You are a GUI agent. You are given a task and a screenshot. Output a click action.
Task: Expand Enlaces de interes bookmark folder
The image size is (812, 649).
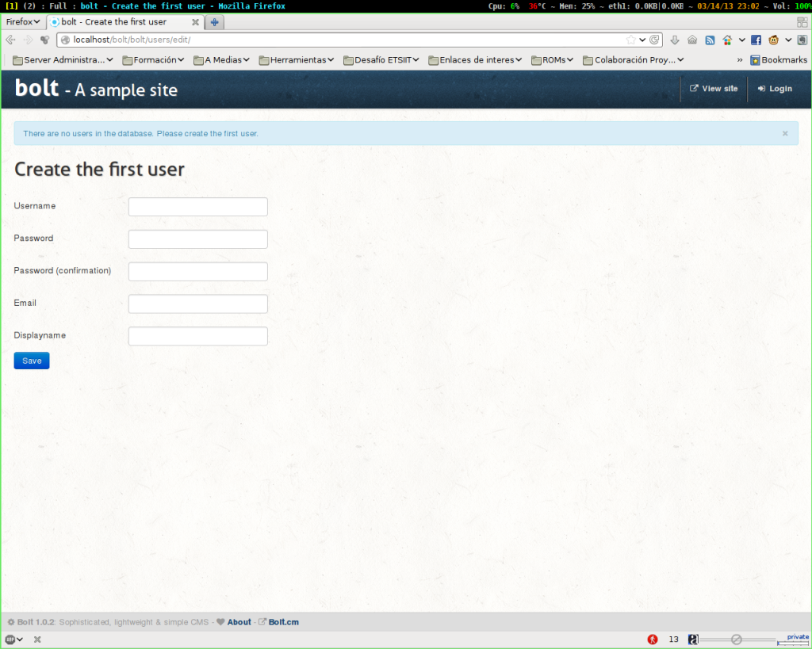476,60
